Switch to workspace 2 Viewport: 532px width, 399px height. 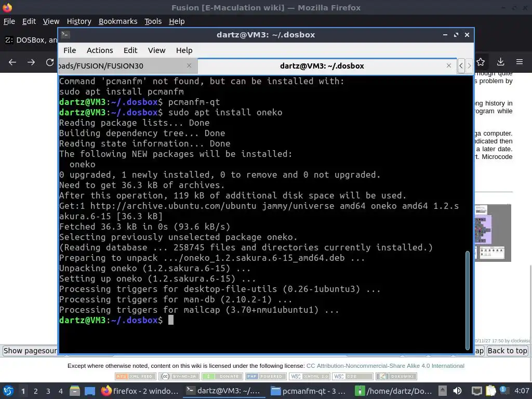36,391
